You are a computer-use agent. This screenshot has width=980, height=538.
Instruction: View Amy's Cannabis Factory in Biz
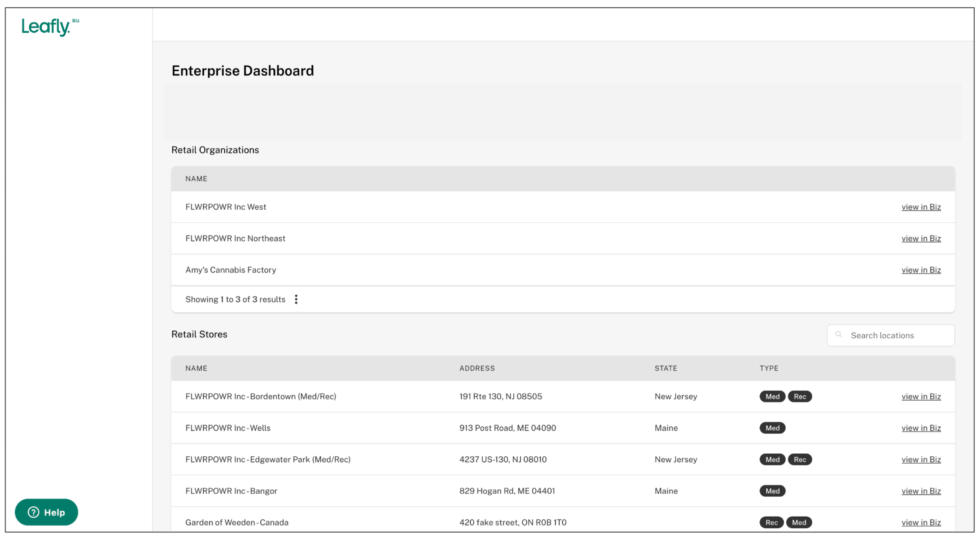click(921, 270)
